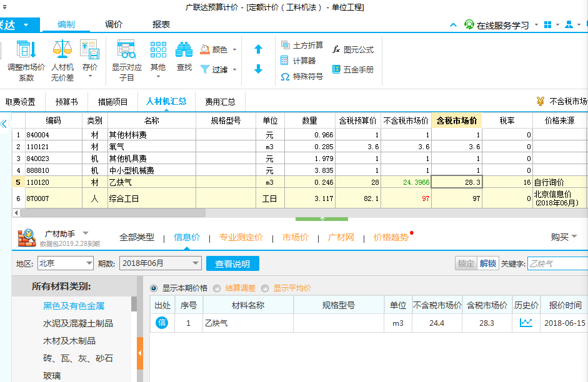Open the 土方折算 tool
This screenshot has height=382, width=588.
302,46
